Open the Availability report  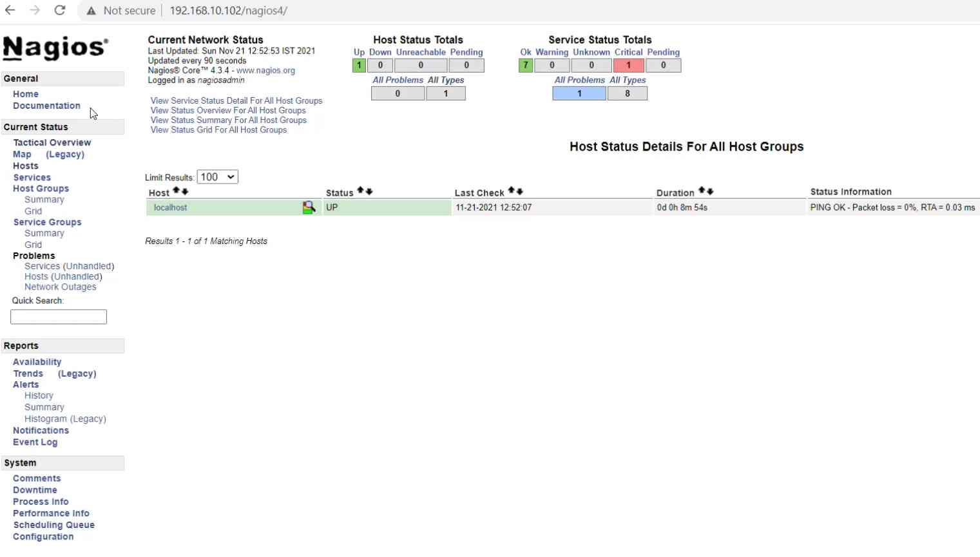[37, 362]
